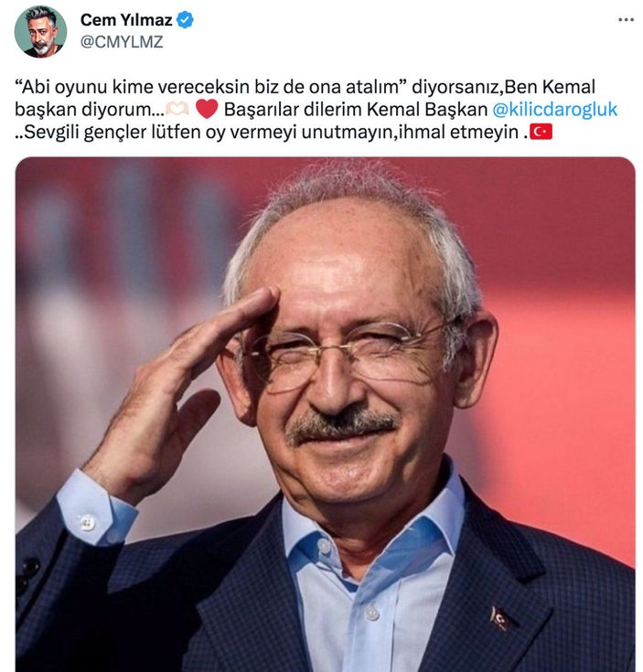Screen dimensions: 643x672
Task: Click the words "başkan diyorum"
Action: (83, 110)
